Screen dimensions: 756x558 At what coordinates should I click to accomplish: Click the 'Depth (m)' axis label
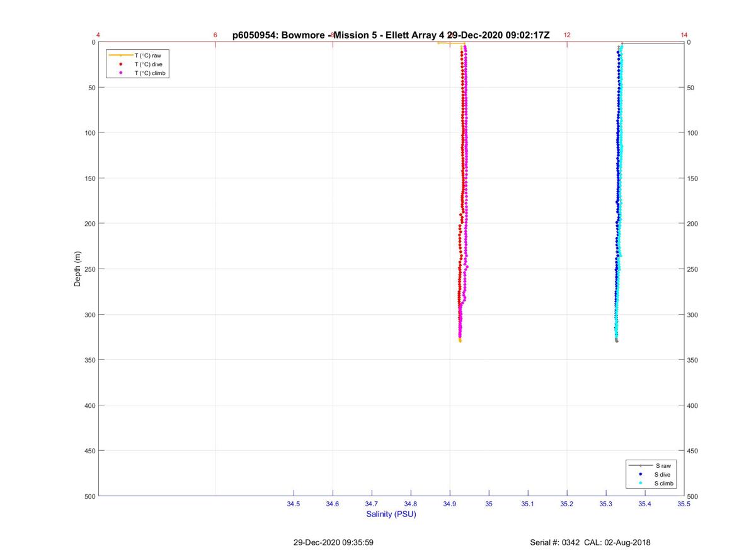point(77,269)
